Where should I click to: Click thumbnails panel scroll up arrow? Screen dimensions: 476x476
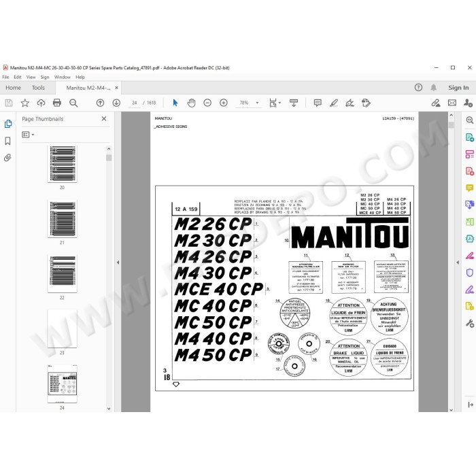coord(109,149)
